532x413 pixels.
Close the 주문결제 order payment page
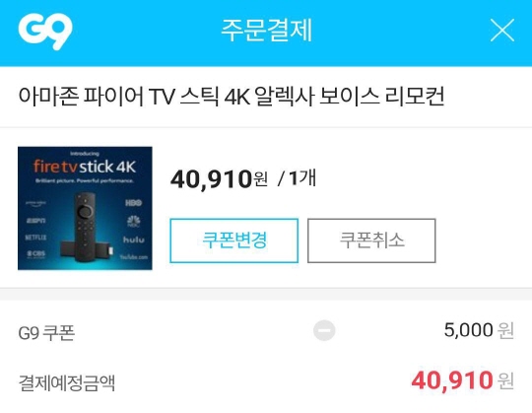[x=502, y=31]
